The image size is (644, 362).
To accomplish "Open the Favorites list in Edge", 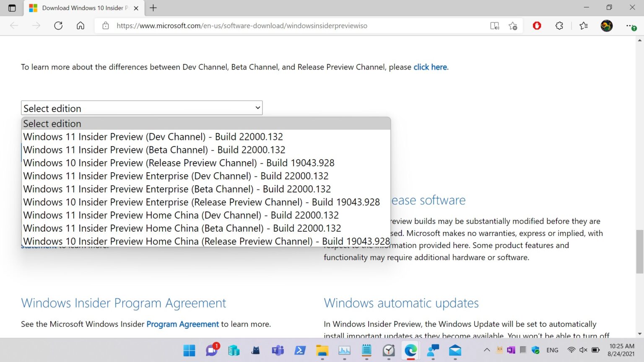I will [x=583, y=26].
